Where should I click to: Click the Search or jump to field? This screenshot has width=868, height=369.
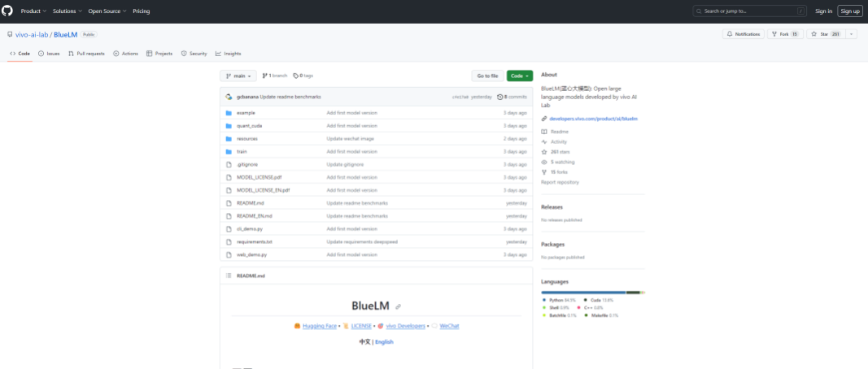pos(751,11)
